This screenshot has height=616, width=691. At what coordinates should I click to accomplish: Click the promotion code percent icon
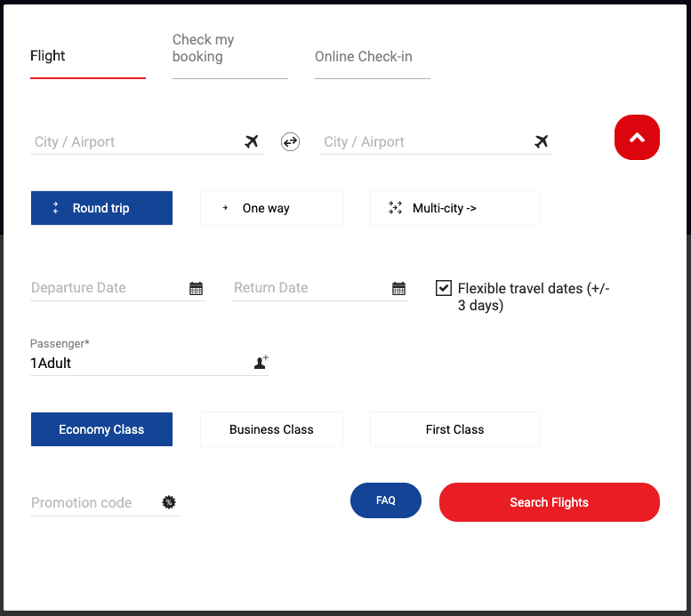(x=168, y=502)
